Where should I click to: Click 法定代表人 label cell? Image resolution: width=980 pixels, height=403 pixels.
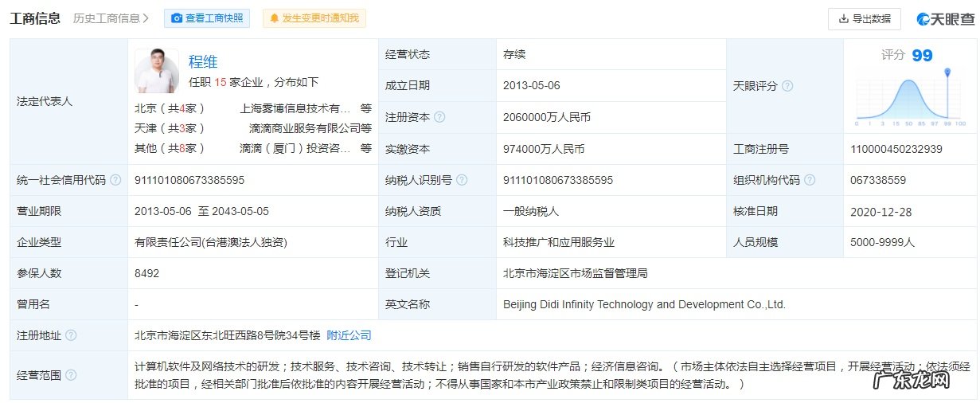click(x=68, y=101)
